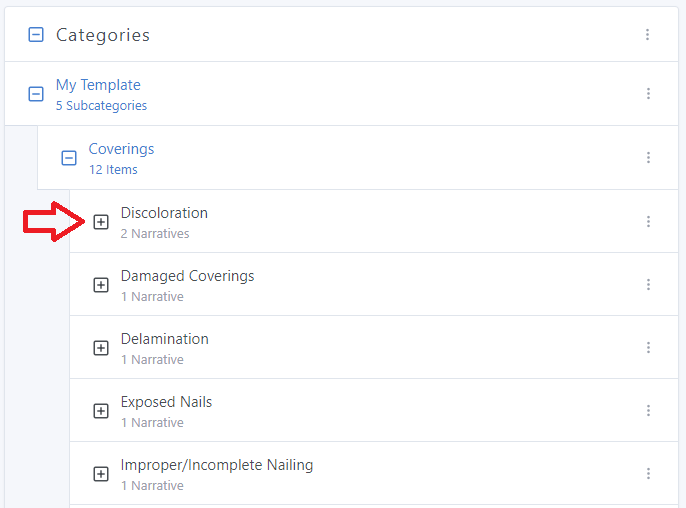This screenshot has height=508, width=686.
Task: Collapse the Coverings subcategory
Action: [69, 158]
